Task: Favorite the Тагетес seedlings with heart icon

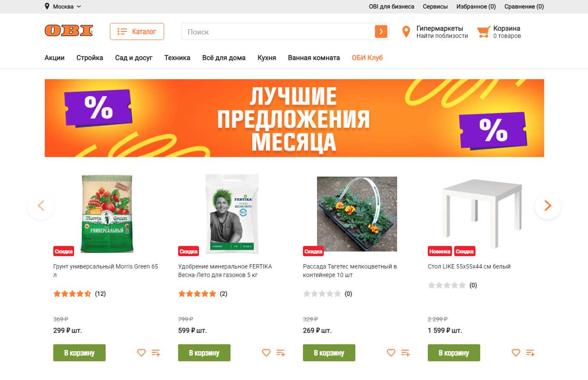Action: [x=391, y=353]
